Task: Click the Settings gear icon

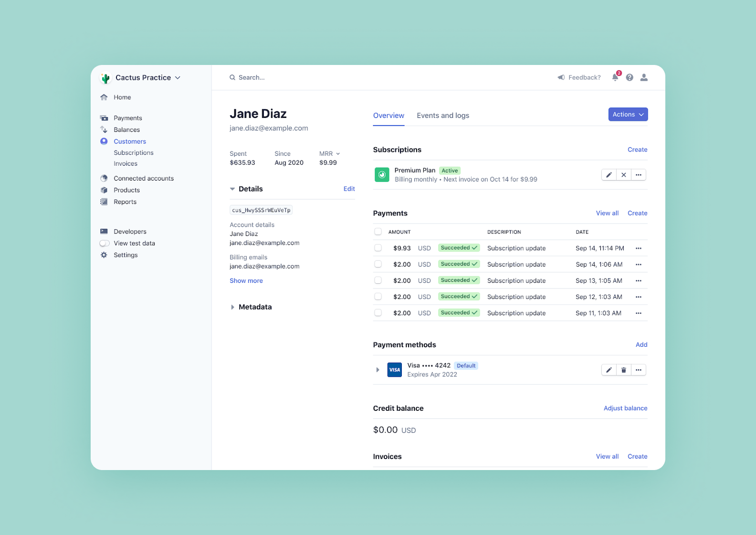Action: 104,255
